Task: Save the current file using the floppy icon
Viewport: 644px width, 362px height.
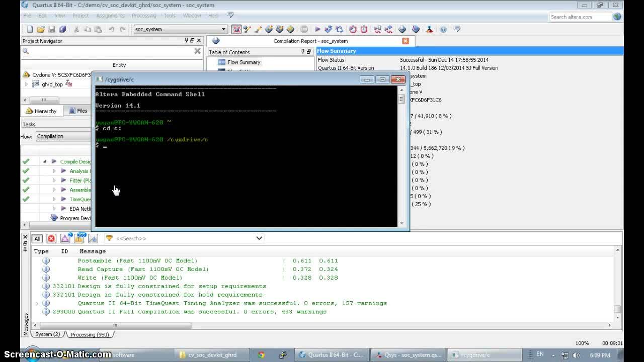Action: pyautogui.click(x=52, y=29)
